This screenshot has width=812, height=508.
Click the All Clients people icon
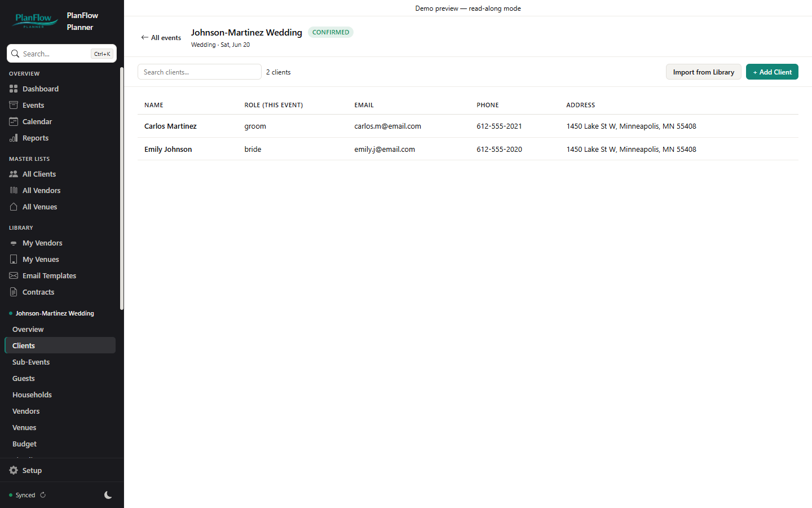pyautogui.click(x=14, y=174)
